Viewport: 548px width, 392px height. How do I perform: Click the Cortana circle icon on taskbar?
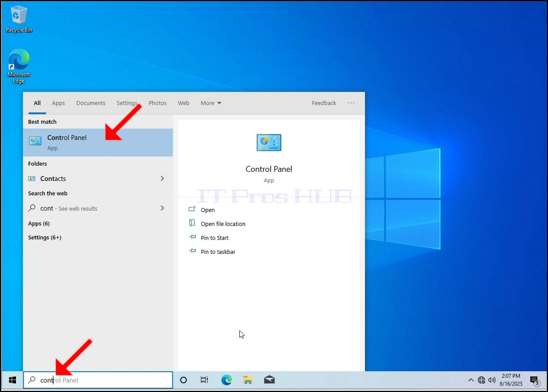click(183, 380)
